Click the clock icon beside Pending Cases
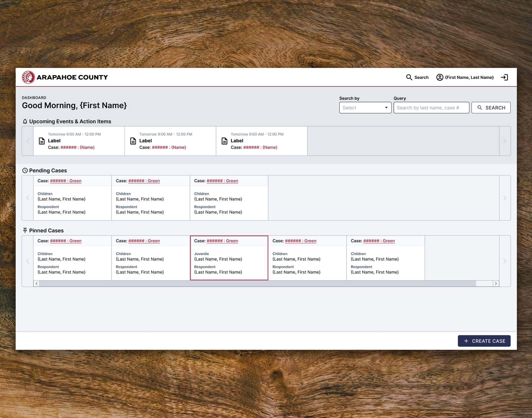 (25, 170)
